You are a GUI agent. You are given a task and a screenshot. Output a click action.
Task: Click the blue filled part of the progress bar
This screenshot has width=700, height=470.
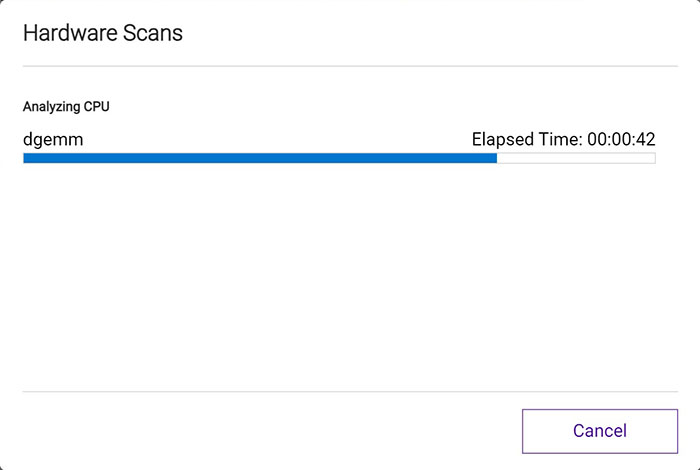coord(260,158)
